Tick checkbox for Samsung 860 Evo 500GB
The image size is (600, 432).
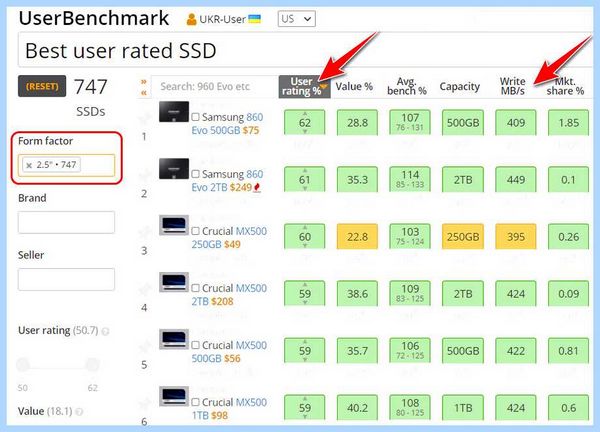pos(196,117)
